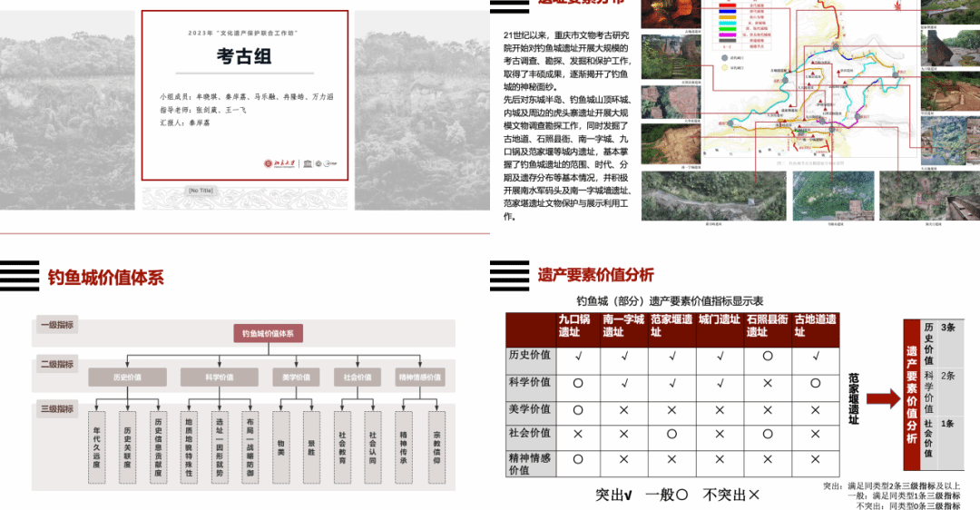Click the circle in 石照县衙遗址 历史价值 cell
980x510 pixels.
point(767,358)
